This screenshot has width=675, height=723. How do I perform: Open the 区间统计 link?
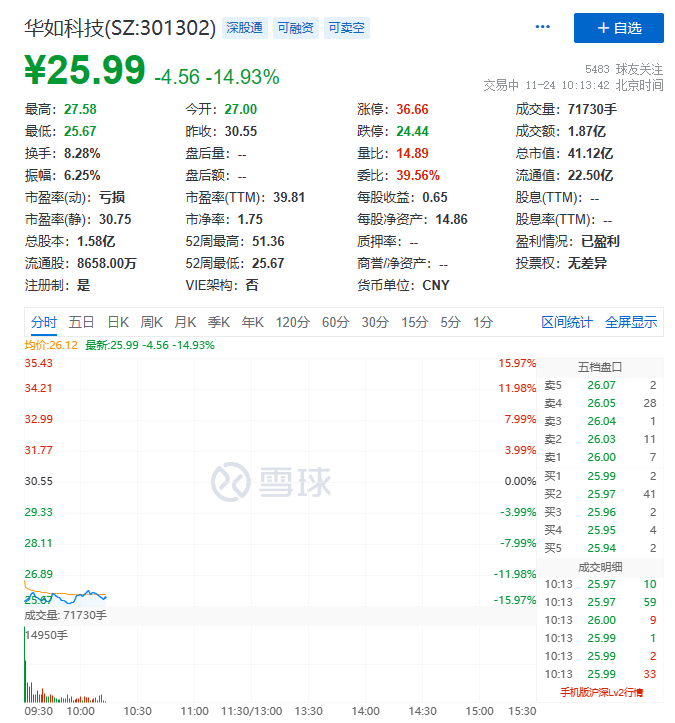pos(567,322)
